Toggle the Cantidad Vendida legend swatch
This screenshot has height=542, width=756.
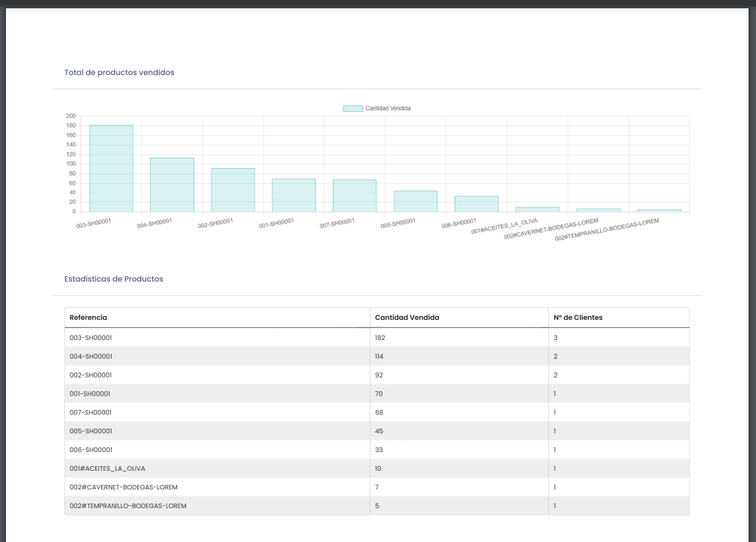point(352,108)
